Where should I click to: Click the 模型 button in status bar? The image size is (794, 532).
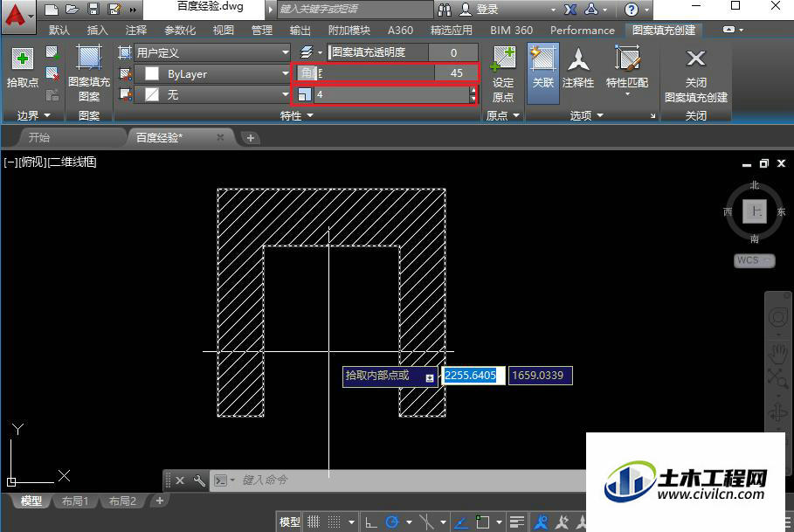coord(290,522)
